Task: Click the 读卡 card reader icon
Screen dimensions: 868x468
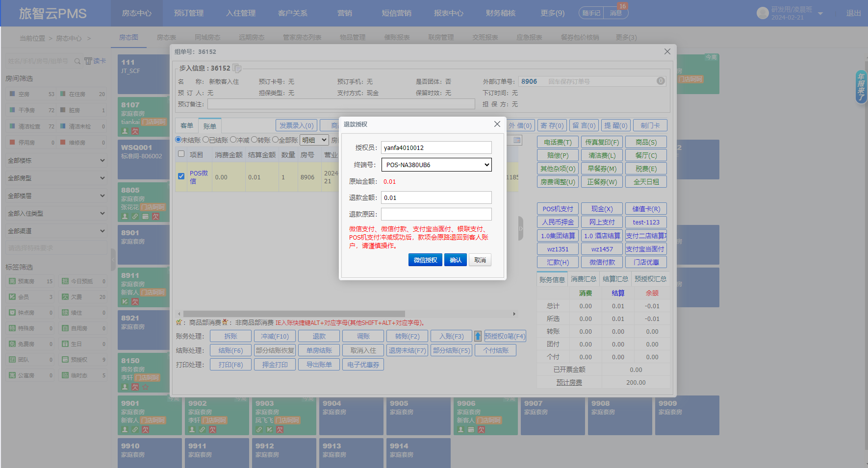Action: [88, 61]
